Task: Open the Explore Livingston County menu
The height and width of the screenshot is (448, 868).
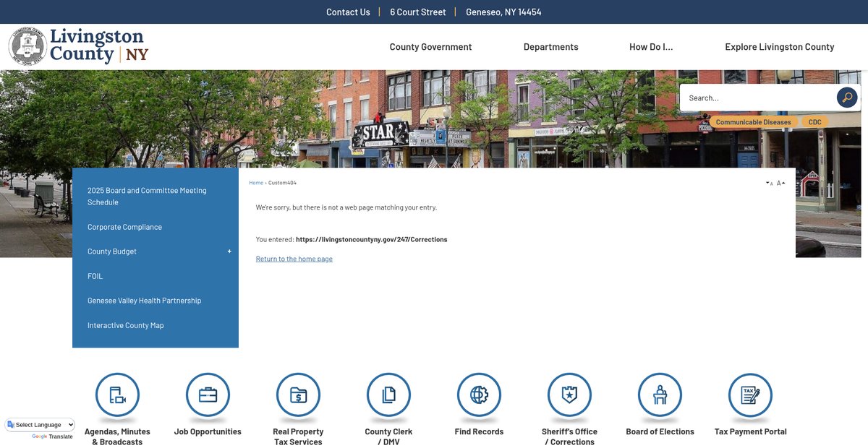Action: pyautogui.click(x=780, y=47)
